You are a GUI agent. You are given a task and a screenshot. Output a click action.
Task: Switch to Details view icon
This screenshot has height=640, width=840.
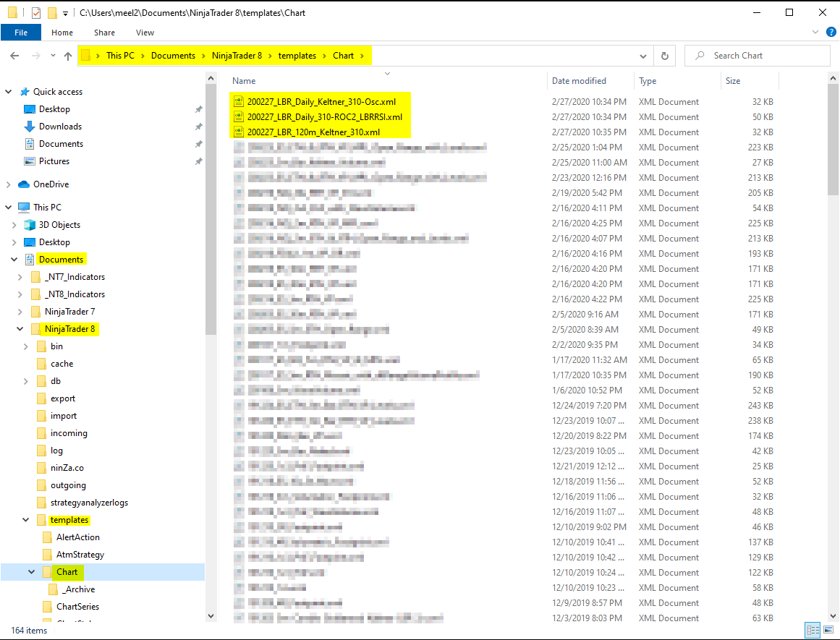(812, 630)
